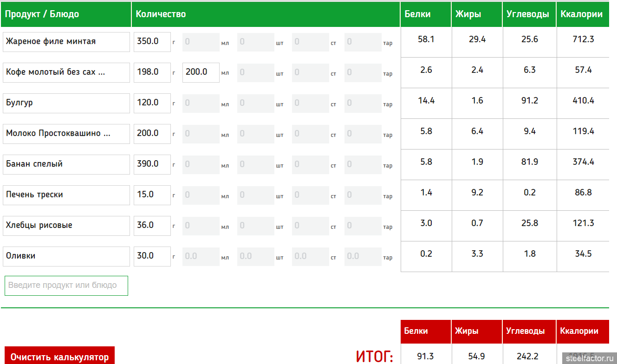The width and height of the screenshot is (617, 364).
Task: Edit Булгур grams amount 120.0
Action: (x=152, y=103)
